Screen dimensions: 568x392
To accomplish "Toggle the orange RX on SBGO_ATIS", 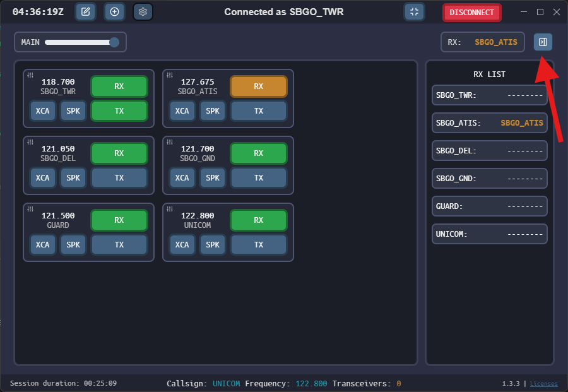I will (259, 86).
